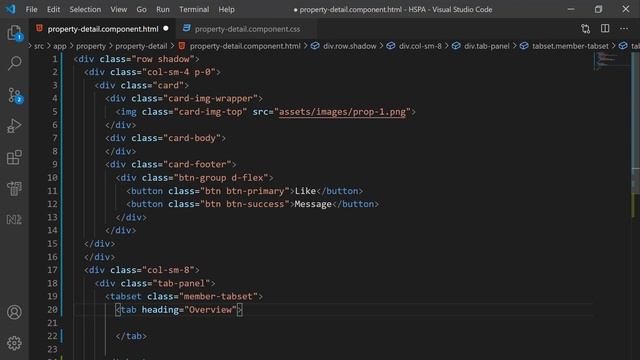
Task: Open the Manage gear icon
Action: point(14,343)
